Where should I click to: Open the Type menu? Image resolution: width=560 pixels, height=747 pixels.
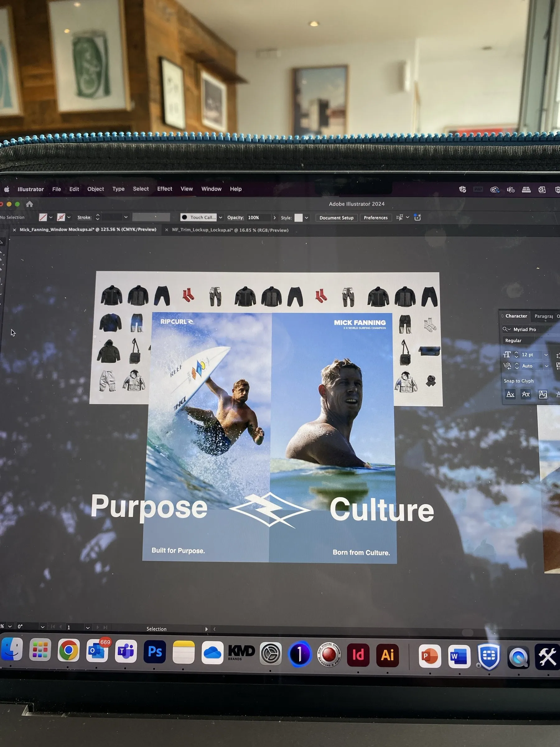coord(119,189)
